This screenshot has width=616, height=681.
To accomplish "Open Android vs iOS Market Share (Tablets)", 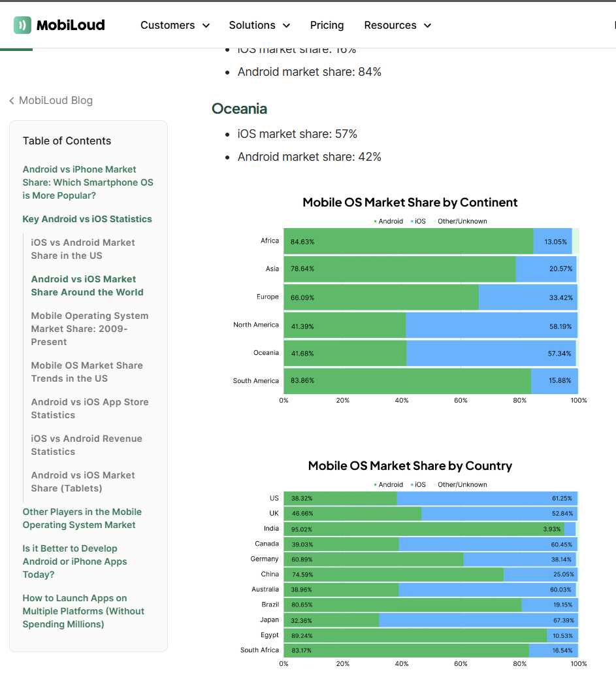I will [x=83, y=482].
